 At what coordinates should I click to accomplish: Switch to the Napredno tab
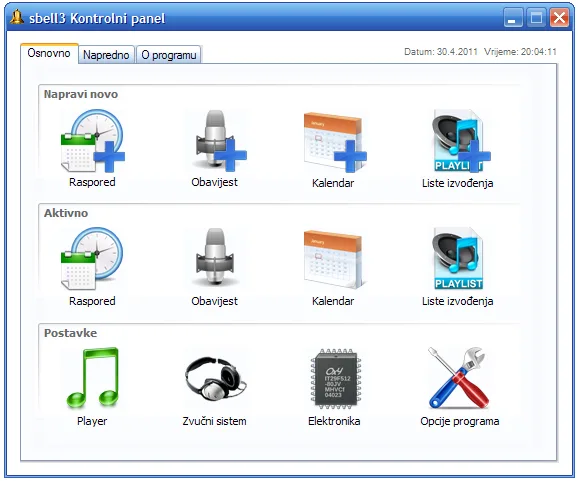(x=106, y=55)
